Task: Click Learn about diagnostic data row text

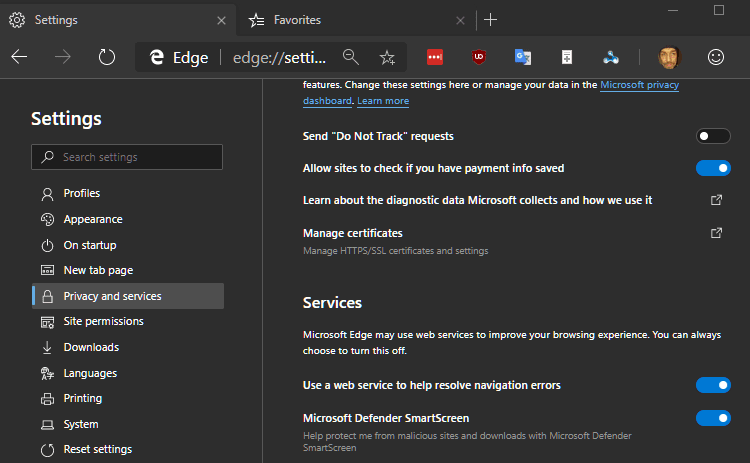Action: coord(477,200)
